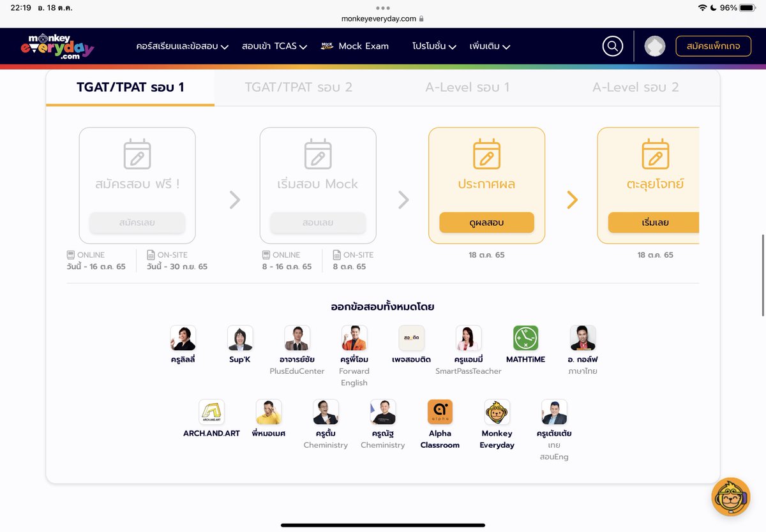
Task: Expand the เพิ่มเติม dropdown
Action: click(x=490, y=46)
